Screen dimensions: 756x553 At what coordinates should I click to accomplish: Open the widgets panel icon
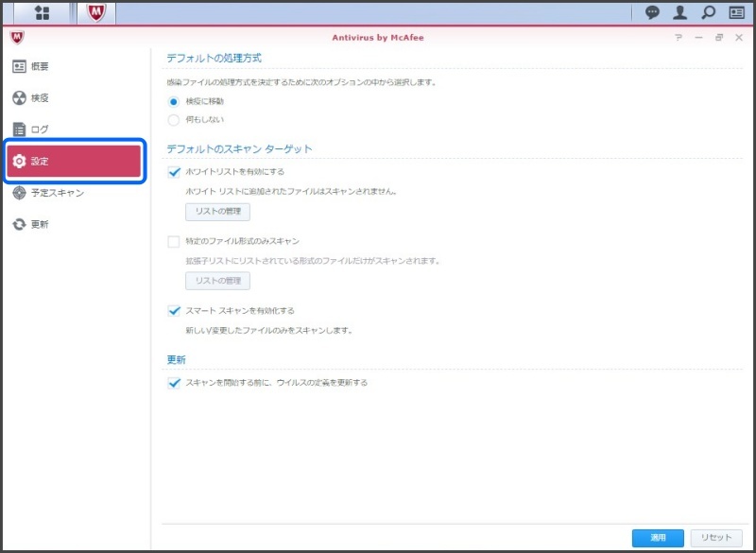tap(736, 12)
